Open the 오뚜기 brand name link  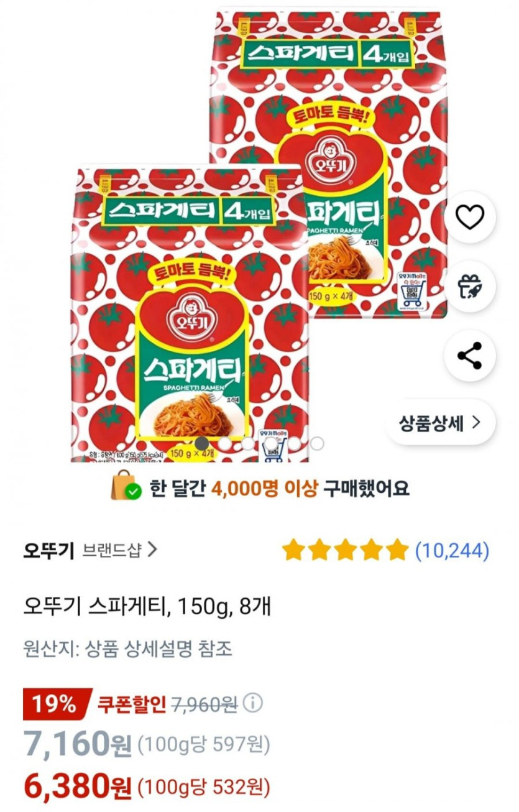[x=48, y=550]
